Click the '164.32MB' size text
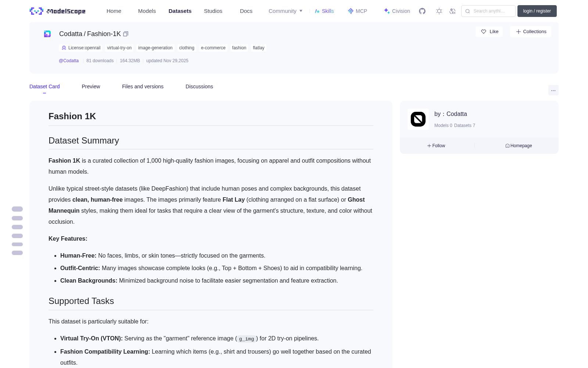This screenshot has height=368, width=588. tap(130, 61)
